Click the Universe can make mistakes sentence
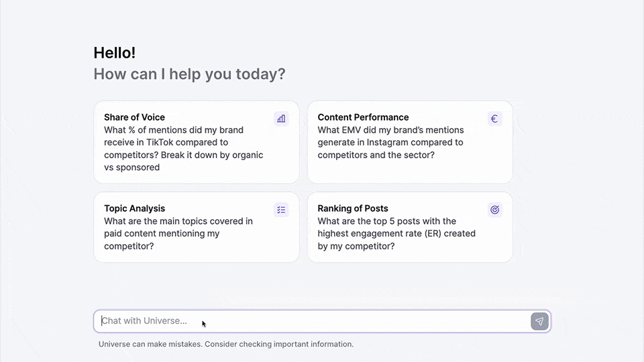The height and width of the screenshot is (362, 644). pos(150,345)
